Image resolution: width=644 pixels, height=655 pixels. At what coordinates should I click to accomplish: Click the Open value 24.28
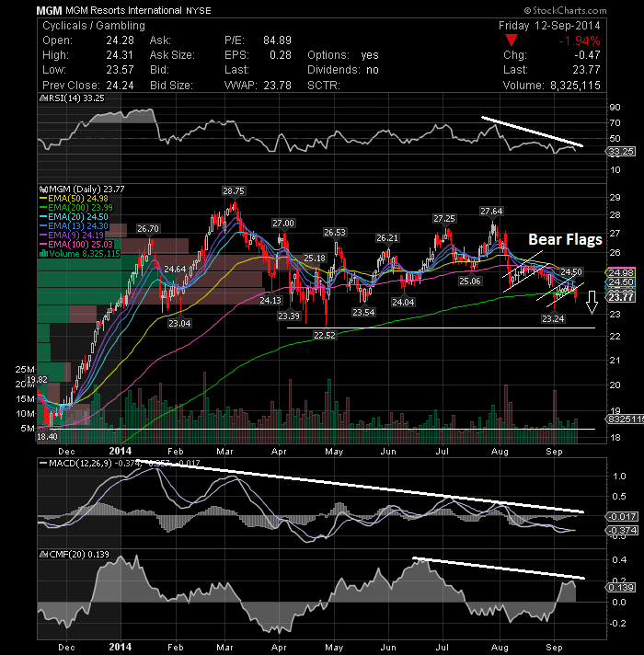[120, 40]
